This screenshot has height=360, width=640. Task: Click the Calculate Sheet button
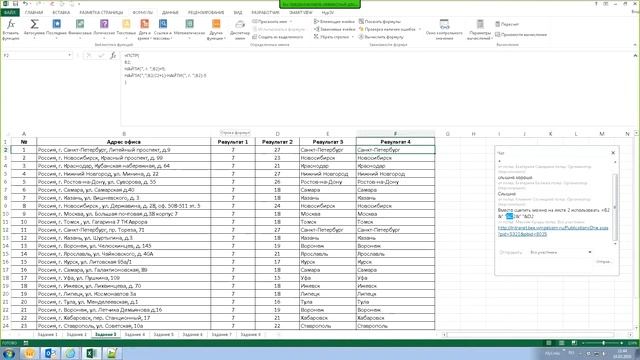(521, 35)
